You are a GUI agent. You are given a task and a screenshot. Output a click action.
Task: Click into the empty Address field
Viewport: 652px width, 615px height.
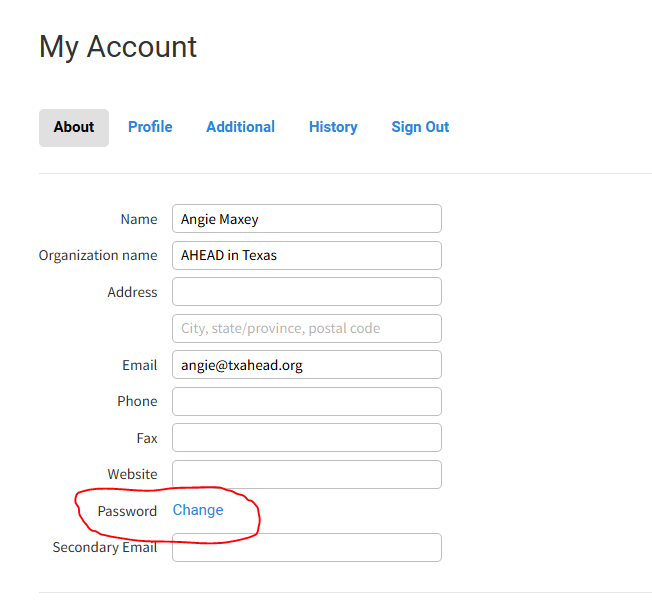tap(307, 292)
